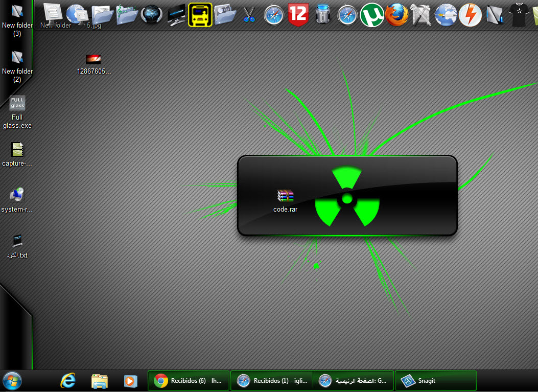
Task: Open the hammer and tools dock icon
Action: (x=421, y=15)
